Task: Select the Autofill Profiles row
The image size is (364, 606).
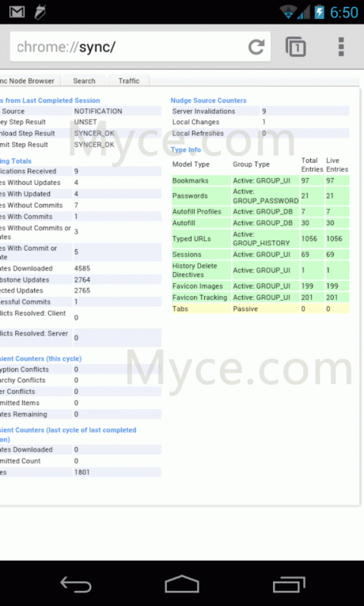Action: 260,212
